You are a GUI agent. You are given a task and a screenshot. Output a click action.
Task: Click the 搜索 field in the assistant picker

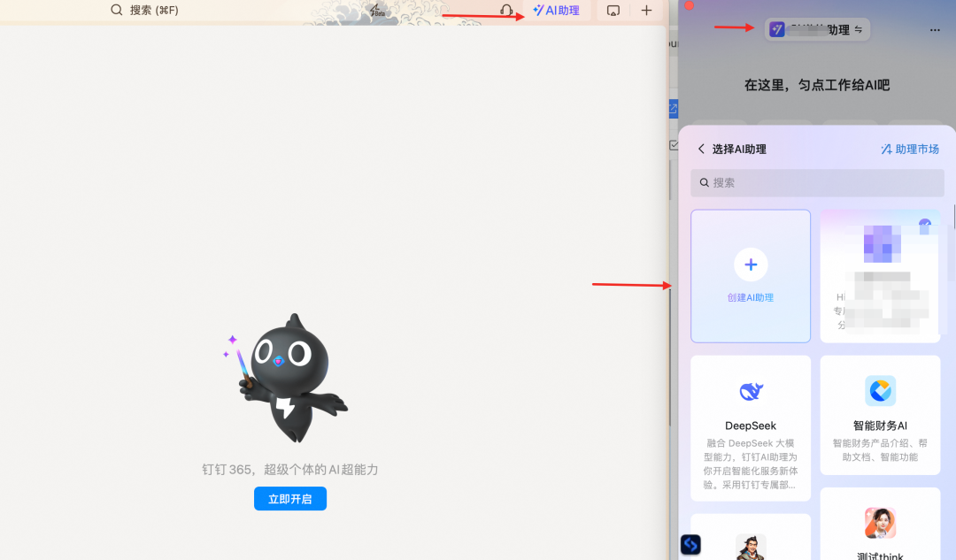coord(817,183)
